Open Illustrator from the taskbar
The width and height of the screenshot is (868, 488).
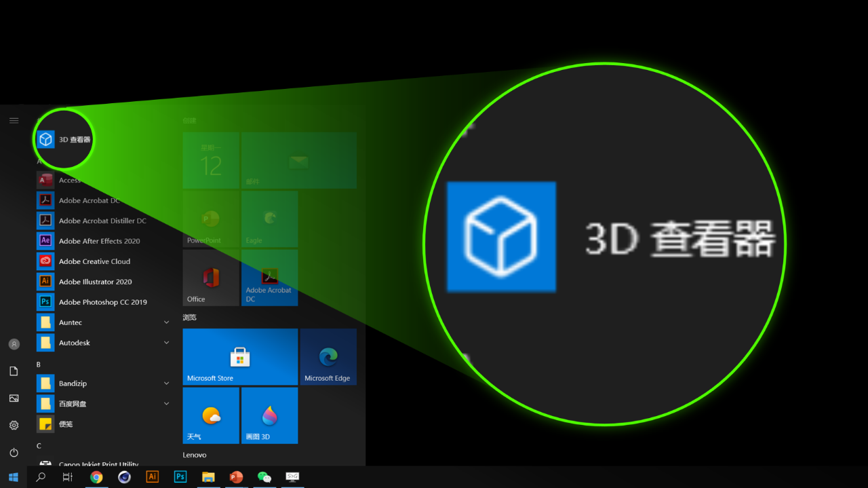153,477
